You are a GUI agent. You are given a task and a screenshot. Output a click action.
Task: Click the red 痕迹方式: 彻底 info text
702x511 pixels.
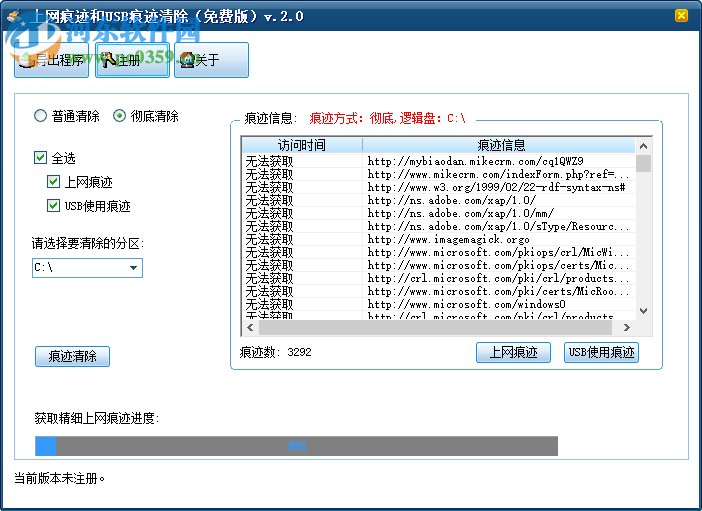click(x=387, y=119)
